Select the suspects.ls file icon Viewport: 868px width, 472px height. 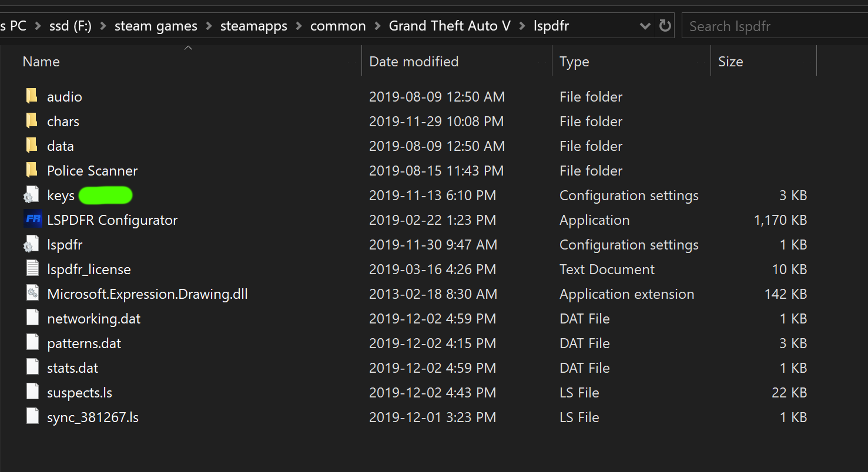tap(32, 393)
